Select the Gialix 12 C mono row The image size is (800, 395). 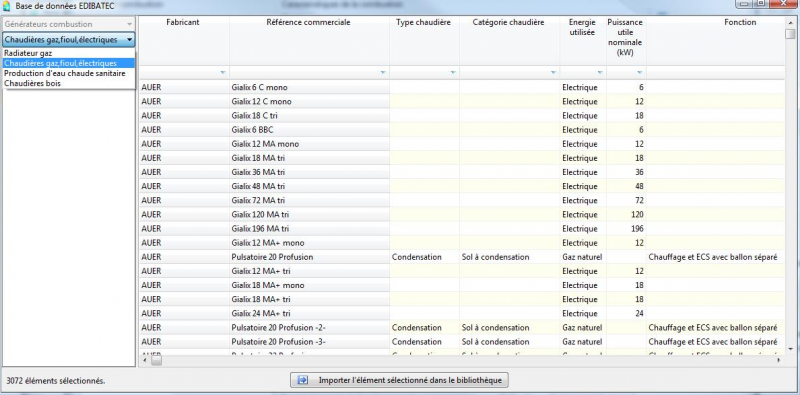pos(461,102)
